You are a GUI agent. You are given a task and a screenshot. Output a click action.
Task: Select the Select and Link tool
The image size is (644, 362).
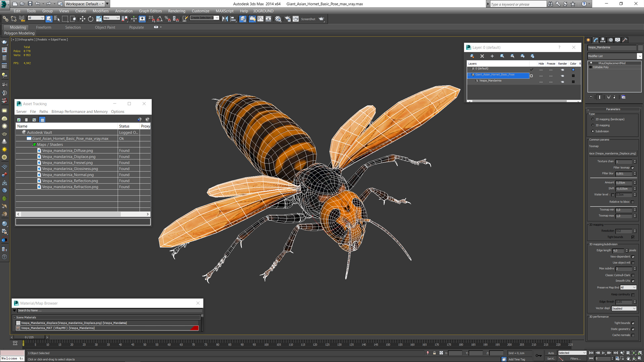[5, 19]
